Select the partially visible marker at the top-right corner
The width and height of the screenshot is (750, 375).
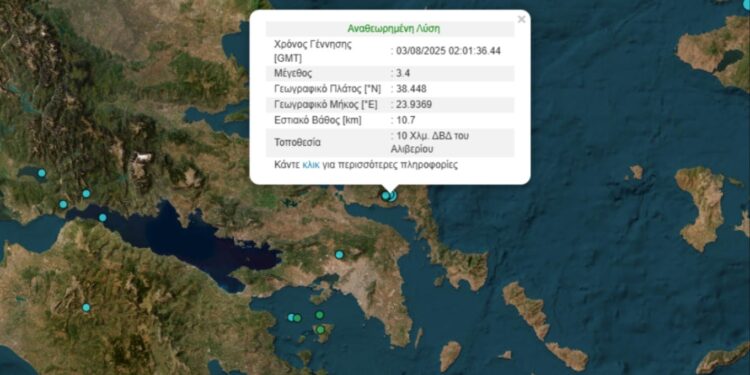[747, 3]
